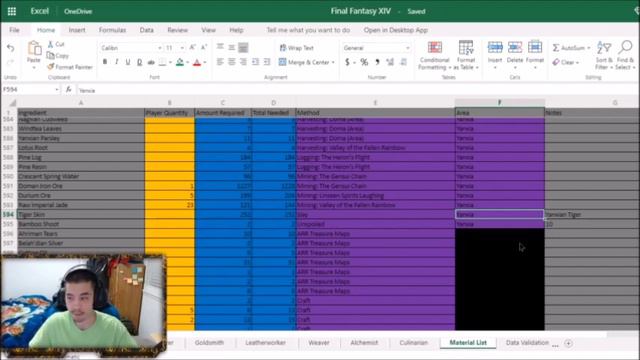Apply currency dollar format
The height and width of the screenshot is (360, 640).
coord(347,62)
